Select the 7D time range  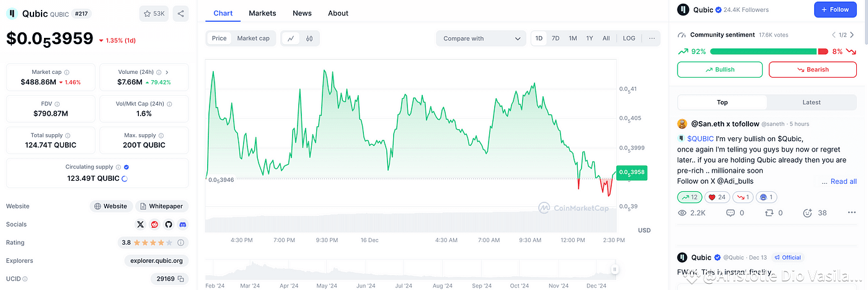[x=556, y=39]
